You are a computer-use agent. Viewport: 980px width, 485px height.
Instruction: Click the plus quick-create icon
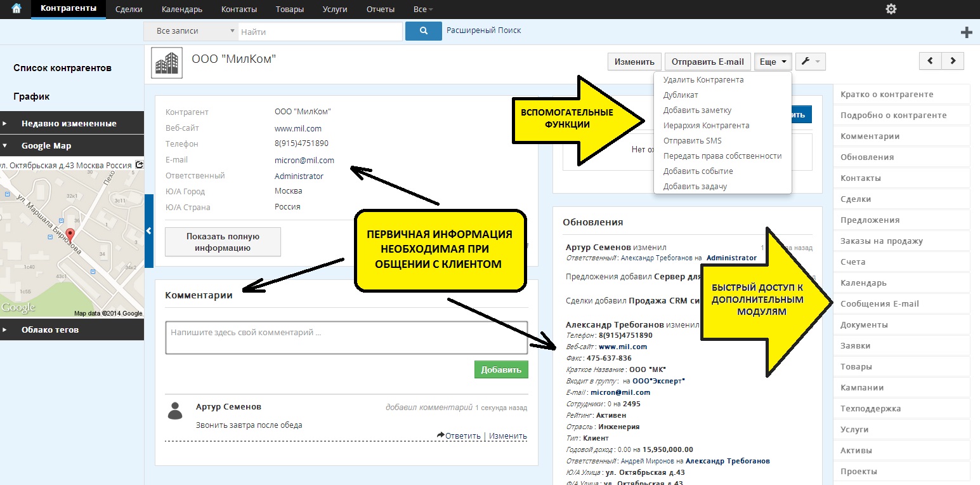click(967, 32)
